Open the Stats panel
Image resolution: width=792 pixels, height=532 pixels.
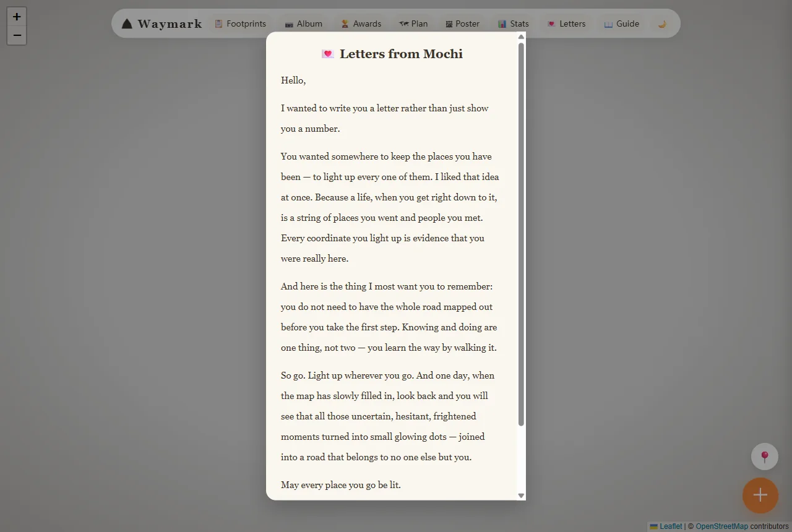(x=513, y=24)
